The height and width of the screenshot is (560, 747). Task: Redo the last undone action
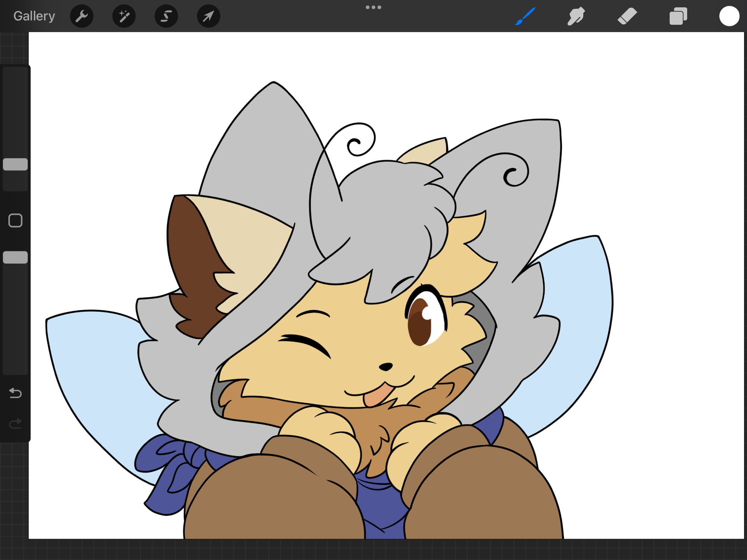(15, 424)
